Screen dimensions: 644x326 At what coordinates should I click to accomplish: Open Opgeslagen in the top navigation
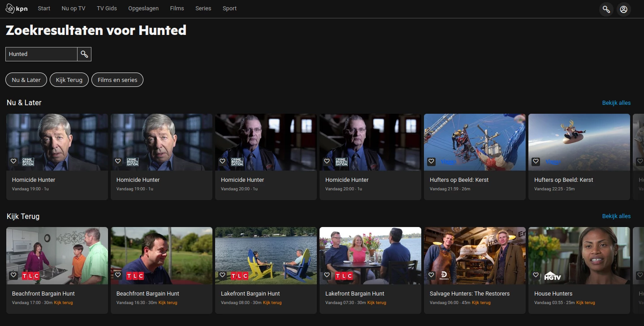point(143,9)
